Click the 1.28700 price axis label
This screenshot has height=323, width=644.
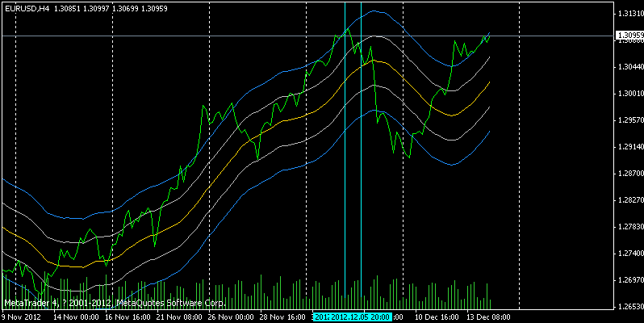630,174
